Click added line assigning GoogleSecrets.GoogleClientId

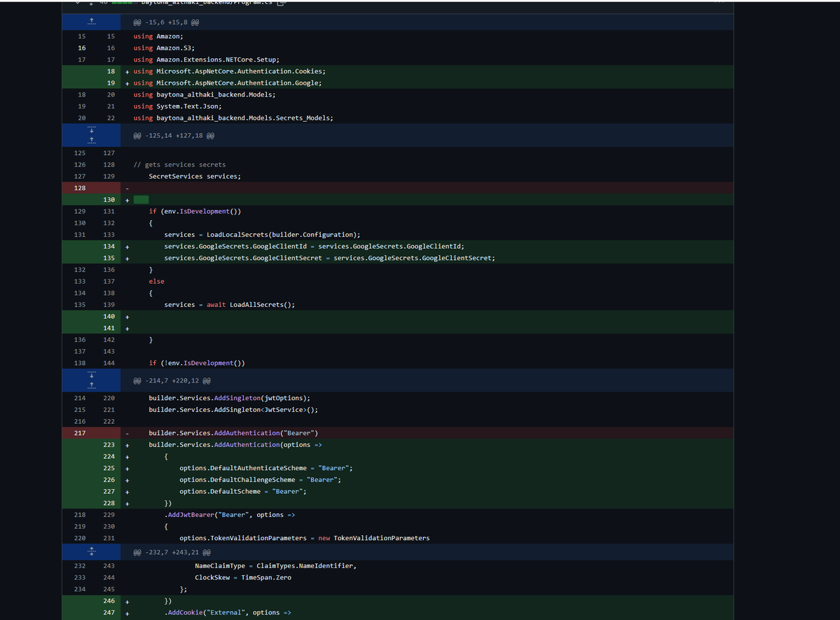(315, 247)
